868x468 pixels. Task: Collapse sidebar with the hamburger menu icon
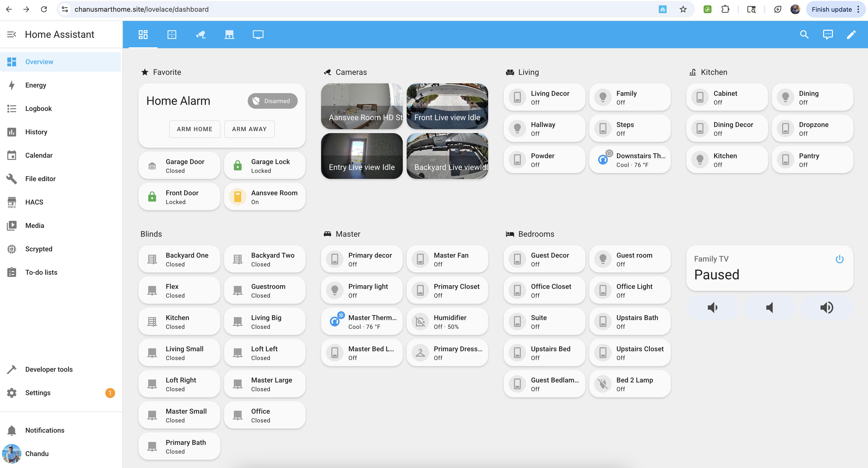11,34
